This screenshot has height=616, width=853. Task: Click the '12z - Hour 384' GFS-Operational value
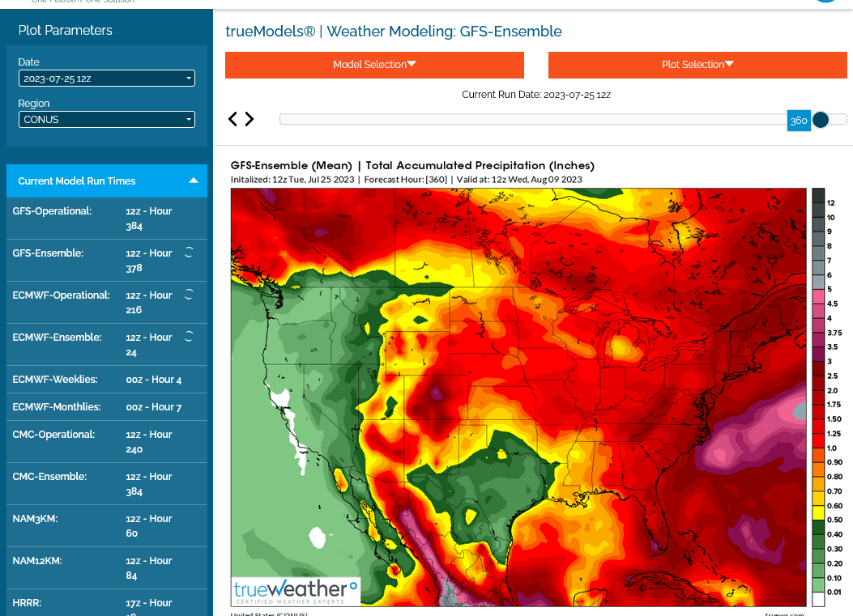149,219
